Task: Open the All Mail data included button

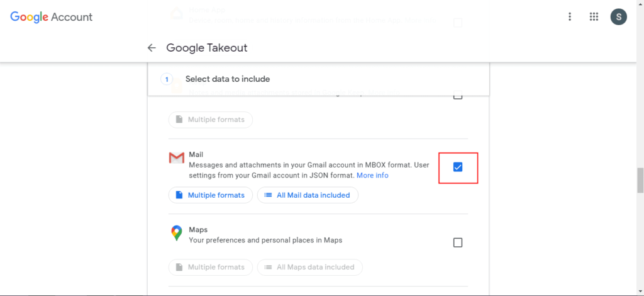Action: pos(308,195)
